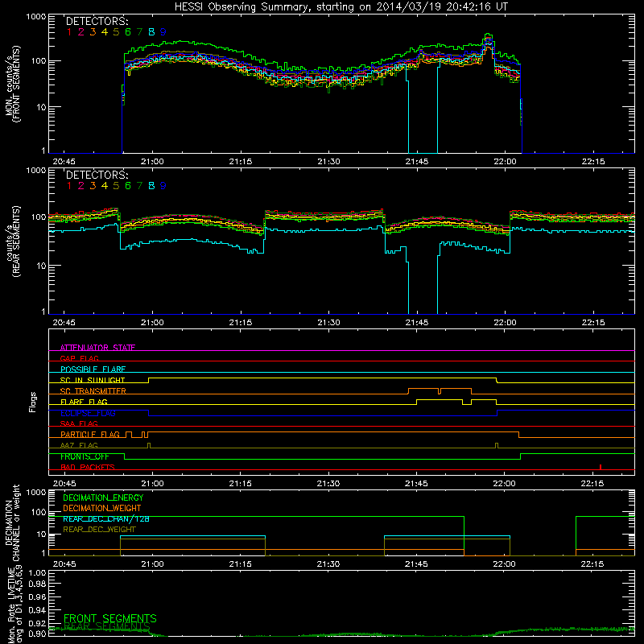The width and height of the screenshot is (644, 644).
Task: Select the olive flag label above FRONTS_OFF
Action: point(79,445)
